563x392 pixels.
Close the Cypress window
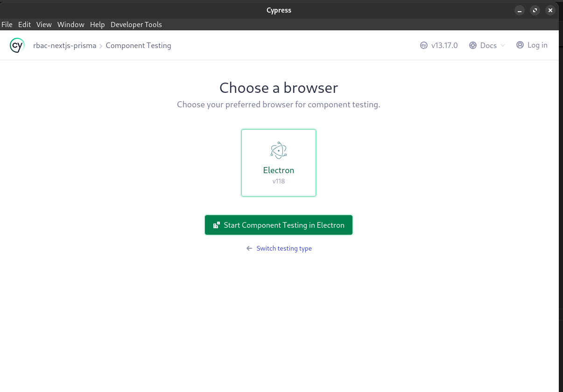point(551,10)
